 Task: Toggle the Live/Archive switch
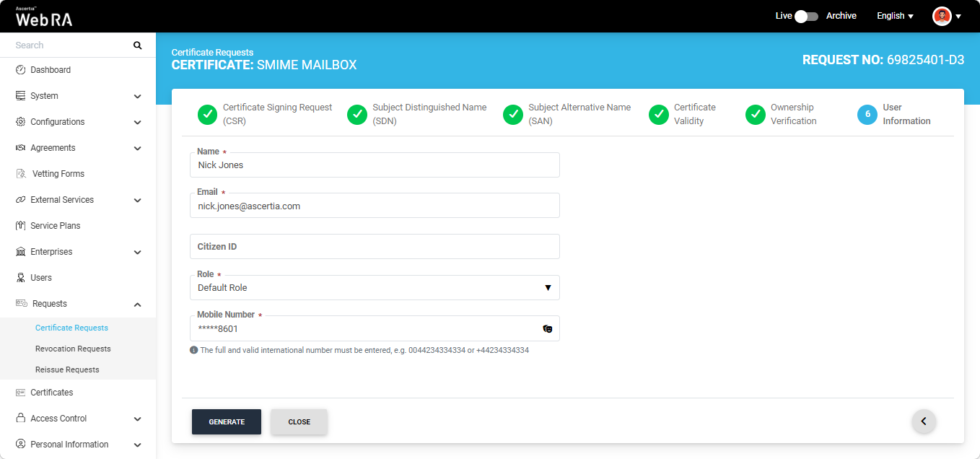(807, 16)
